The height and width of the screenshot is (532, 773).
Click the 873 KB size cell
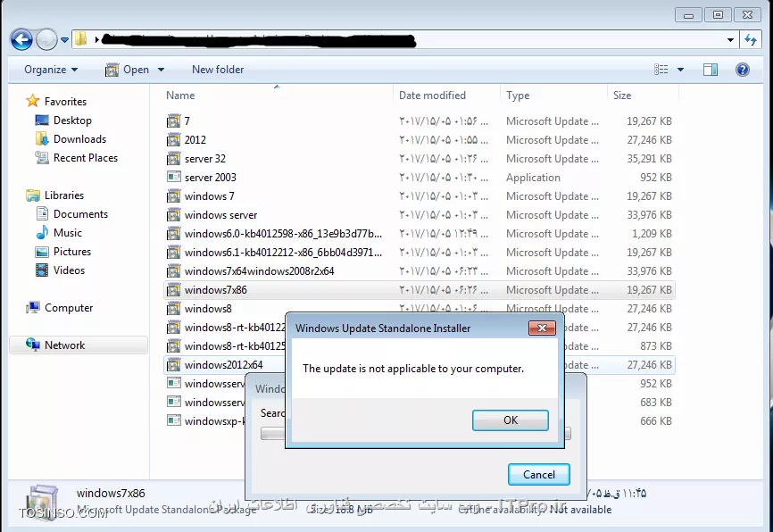(x=656, y=345)
